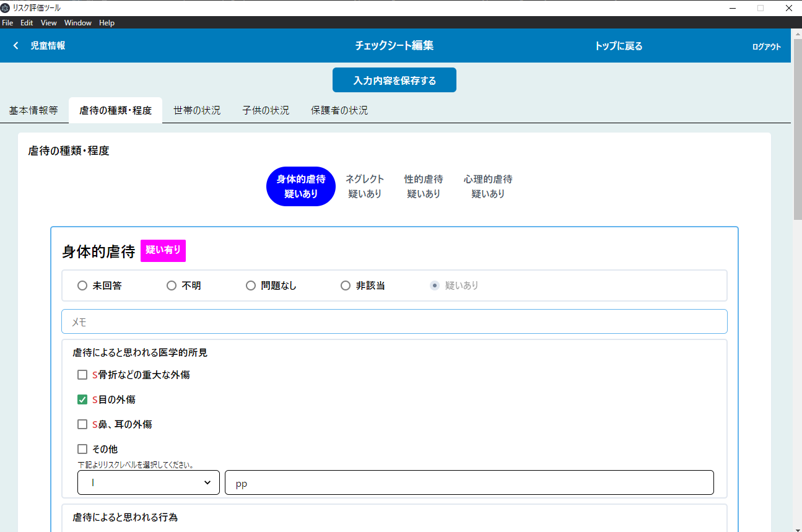Image resolution: width=802 pixels, height=532 pixels.
Task: Select the 身体的虐待 疑いあり pill
Action: 301,186
